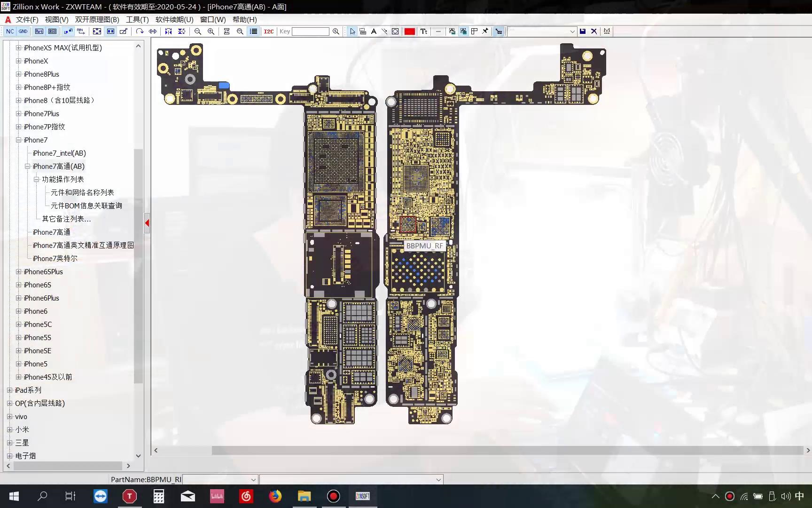Toggle the component linkage highlight button
This screenshot has width=812, height=508.
(68, 32)
